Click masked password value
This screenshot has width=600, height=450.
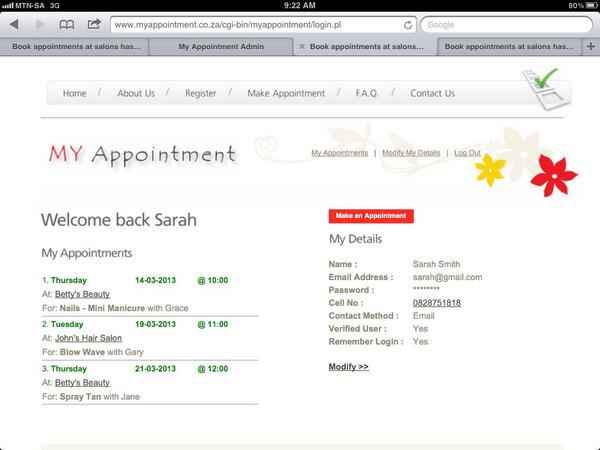click(426, 289)
